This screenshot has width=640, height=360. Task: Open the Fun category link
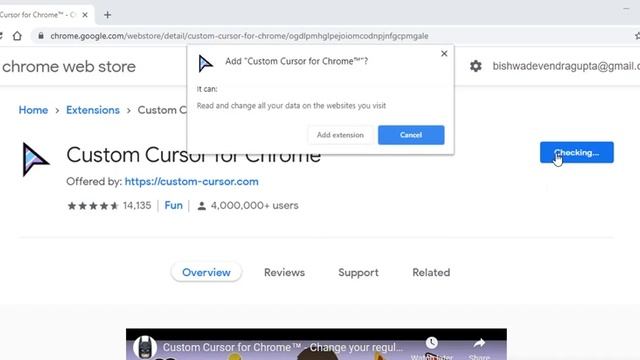pyautogui.click(x=173, y=205)
